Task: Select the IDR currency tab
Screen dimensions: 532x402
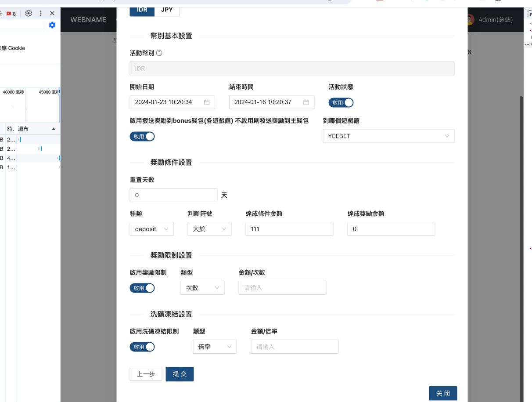Action: coord(142,10)
